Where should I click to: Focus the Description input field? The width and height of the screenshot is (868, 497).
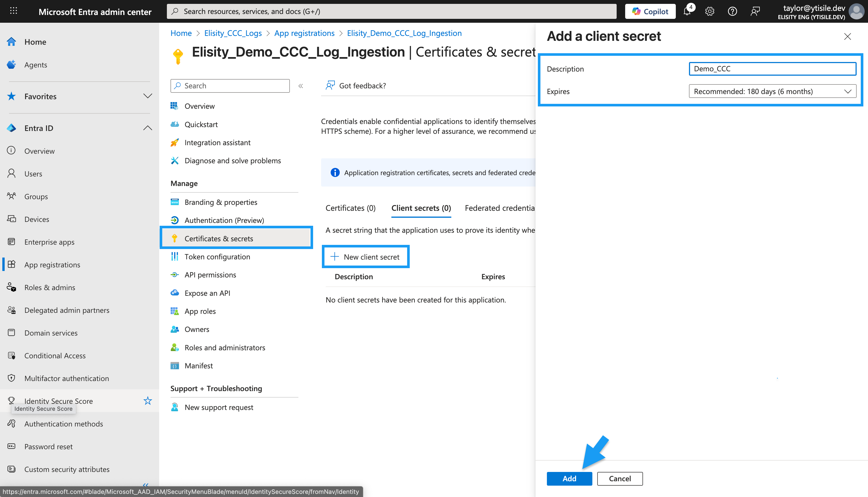pos(772,69)
